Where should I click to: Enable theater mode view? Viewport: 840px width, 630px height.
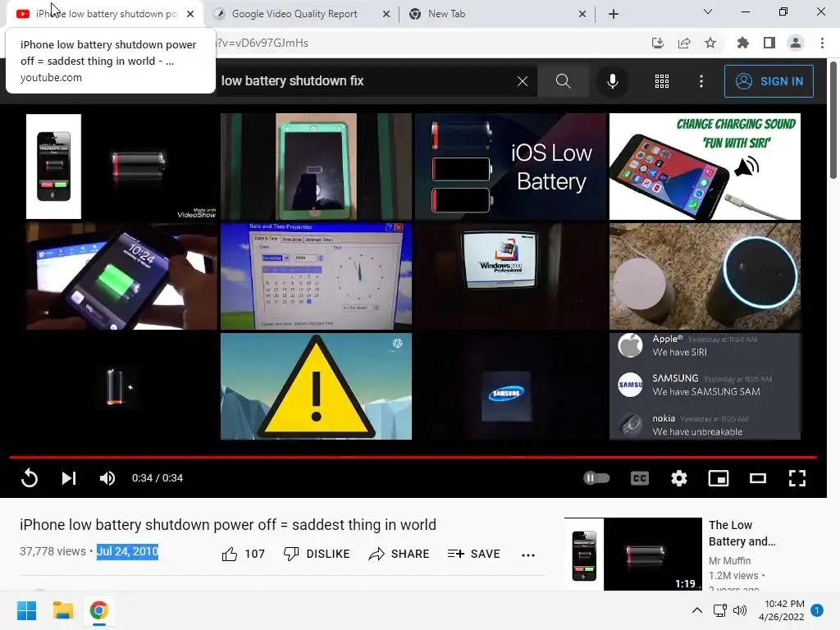[757, 478]
